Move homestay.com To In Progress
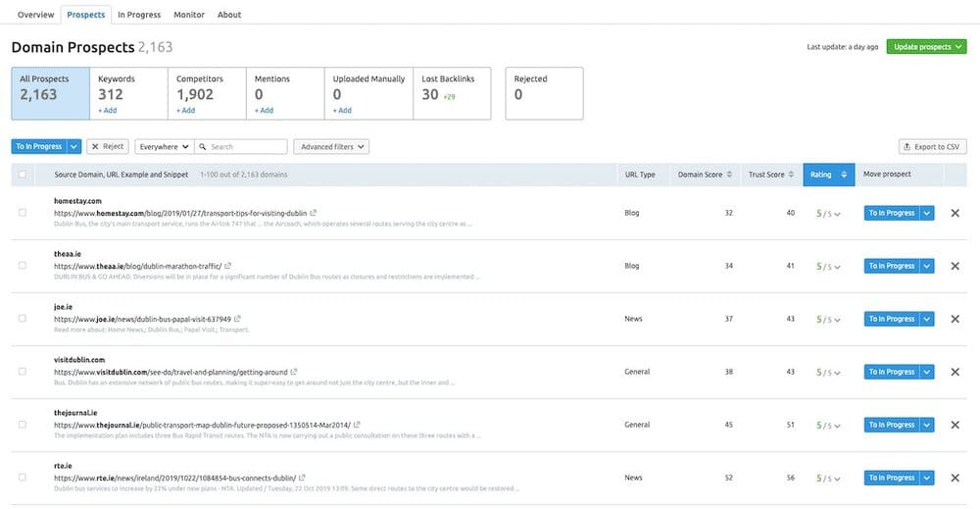The image size is (980, 509). coord(892,213)
